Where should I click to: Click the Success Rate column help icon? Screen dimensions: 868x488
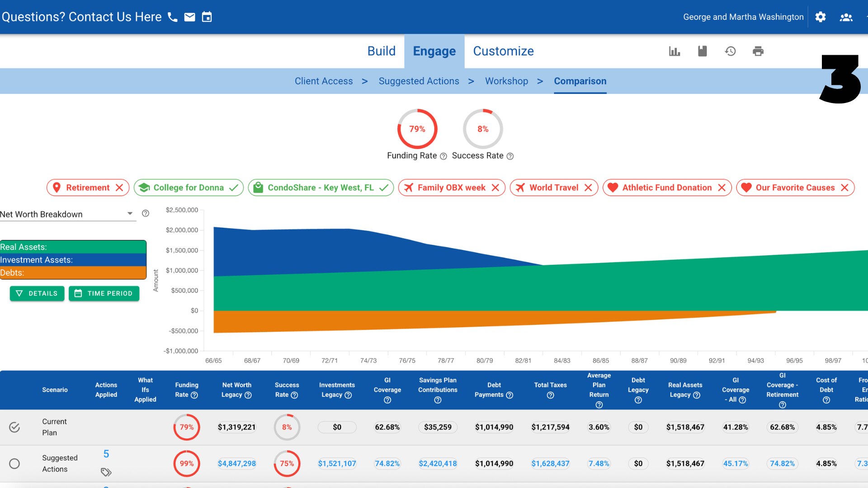click(294, 395)
